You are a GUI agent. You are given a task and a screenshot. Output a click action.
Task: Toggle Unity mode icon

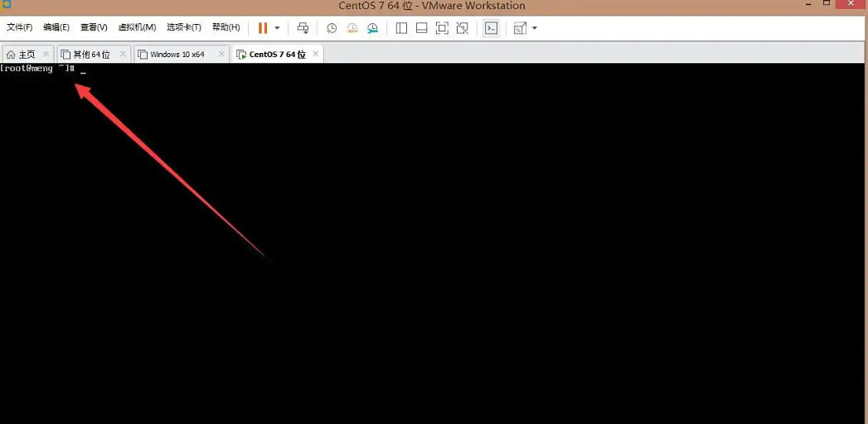pyautogui.click(x=463, y=28)
